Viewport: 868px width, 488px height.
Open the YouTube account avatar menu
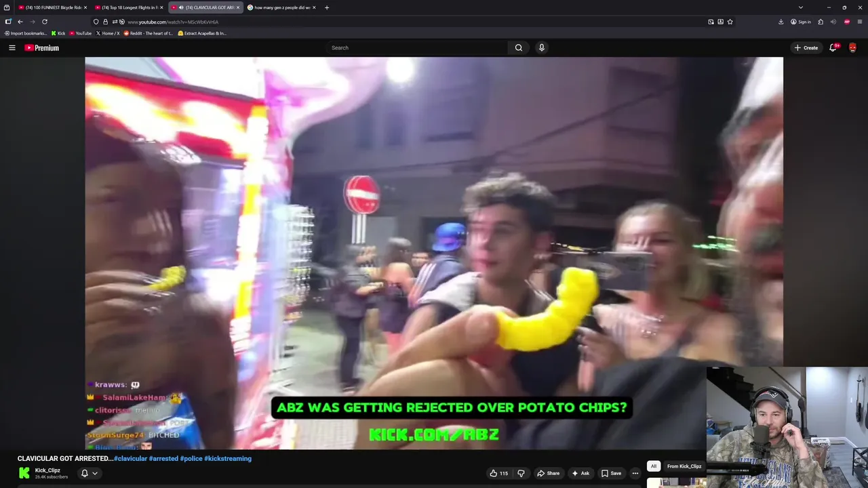point(852,47)
